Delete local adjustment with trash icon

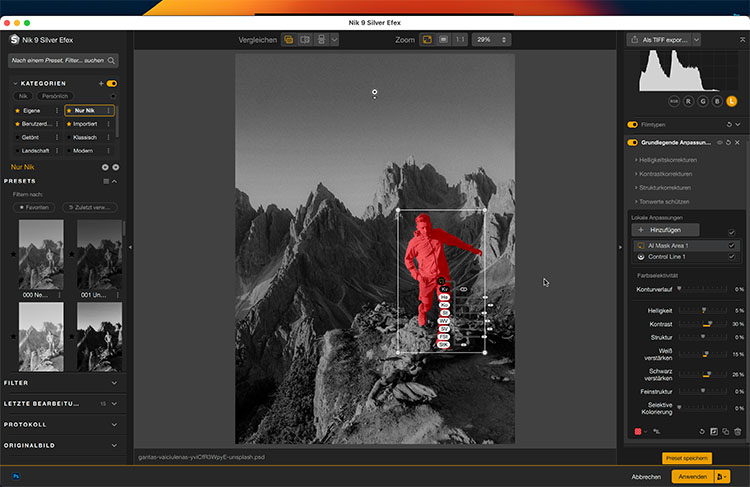click(x=738, y=431)
